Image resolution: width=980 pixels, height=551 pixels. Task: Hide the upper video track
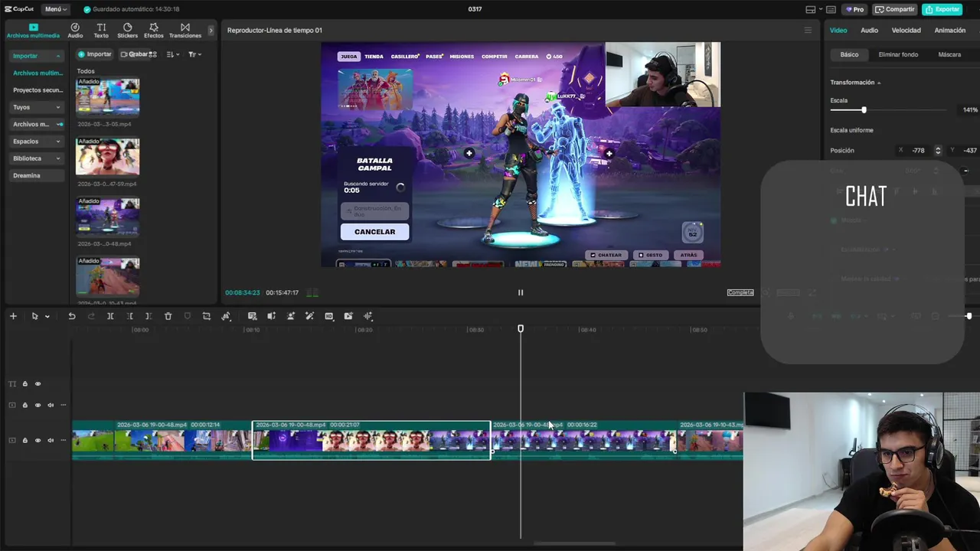(38, 405)
